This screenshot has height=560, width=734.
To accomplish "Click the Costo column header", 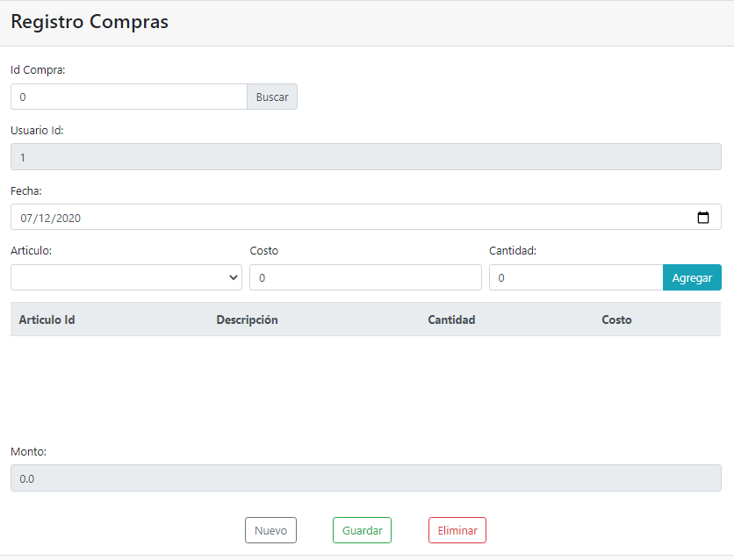I will [616, 319].
